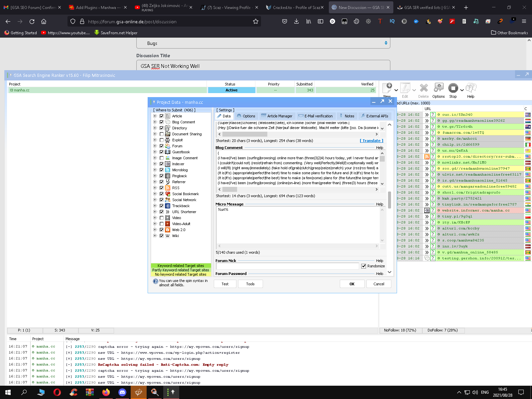Viewport: 532px width, 399px height.
Task: Click the Blog Comment horizontal scrollbar thumb
Action: click(x=230, y=189)
